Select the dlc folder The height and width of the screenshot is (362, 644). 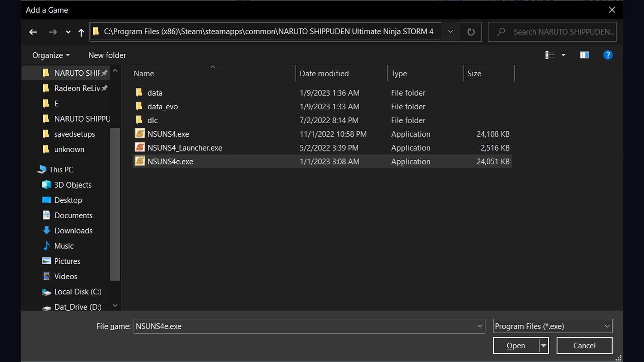pos(322,120)
